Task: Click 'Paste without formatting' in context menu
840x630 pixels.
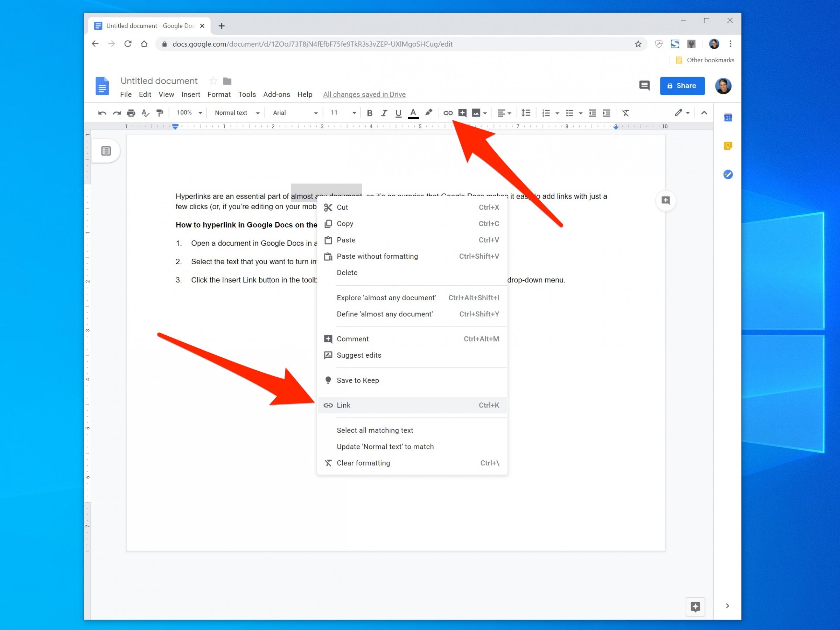Action: [377, 256]
